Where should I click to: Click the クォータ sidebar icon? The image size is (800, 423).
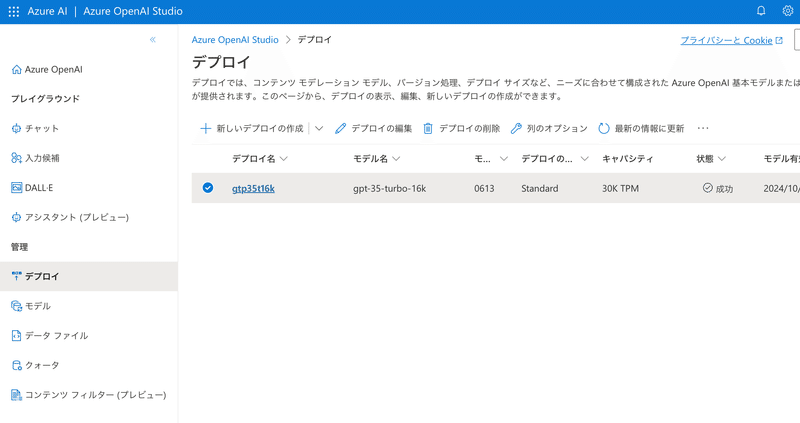click(x=16, y=365)
